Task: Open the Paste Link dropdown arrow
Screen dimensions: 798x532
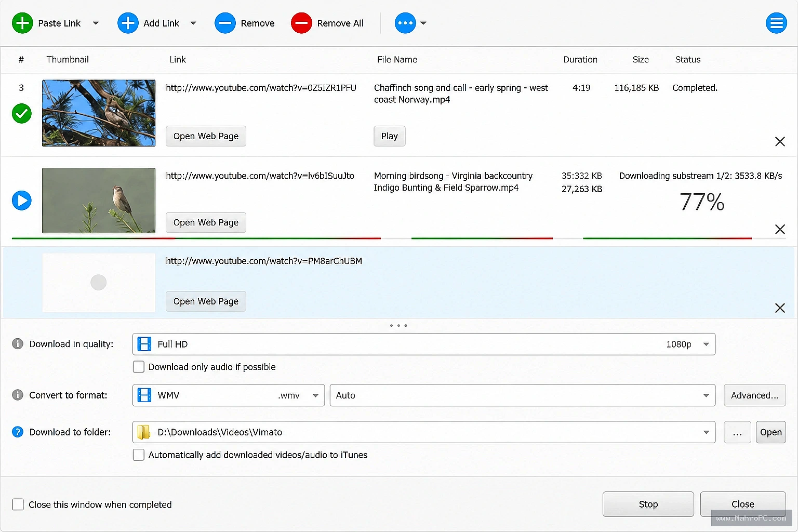Action: click(96, 23)
